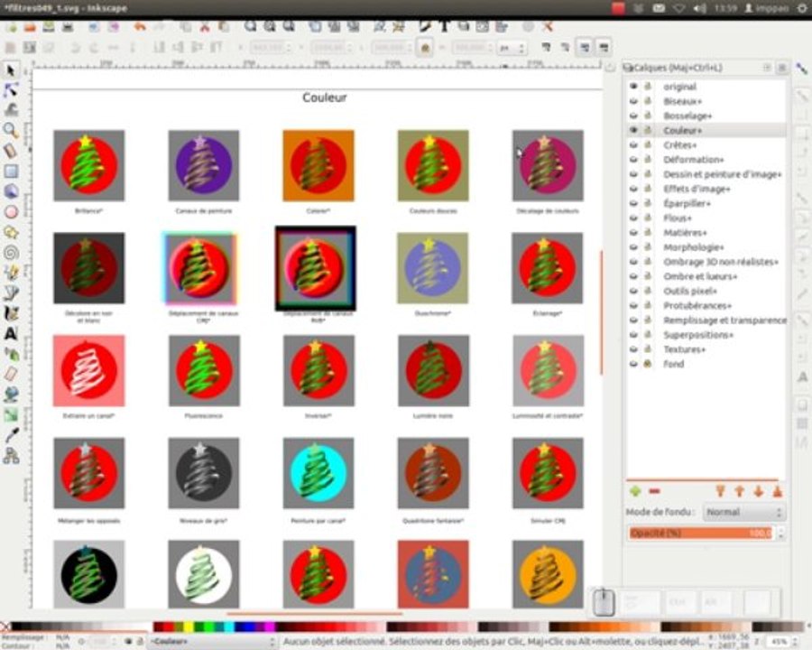
Task: Select the Superpositions layer
Action: click(x=698, y=335)
